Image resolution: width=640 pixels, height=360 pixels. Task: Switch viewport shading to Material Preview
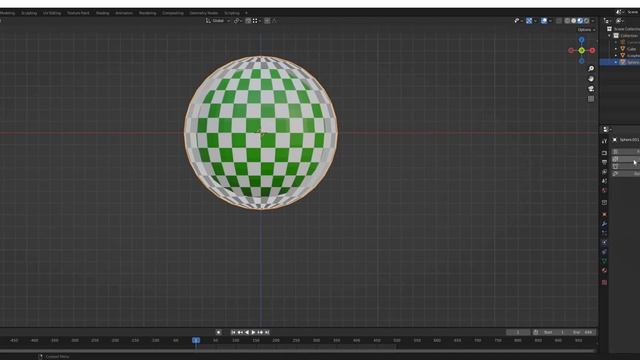580,21
